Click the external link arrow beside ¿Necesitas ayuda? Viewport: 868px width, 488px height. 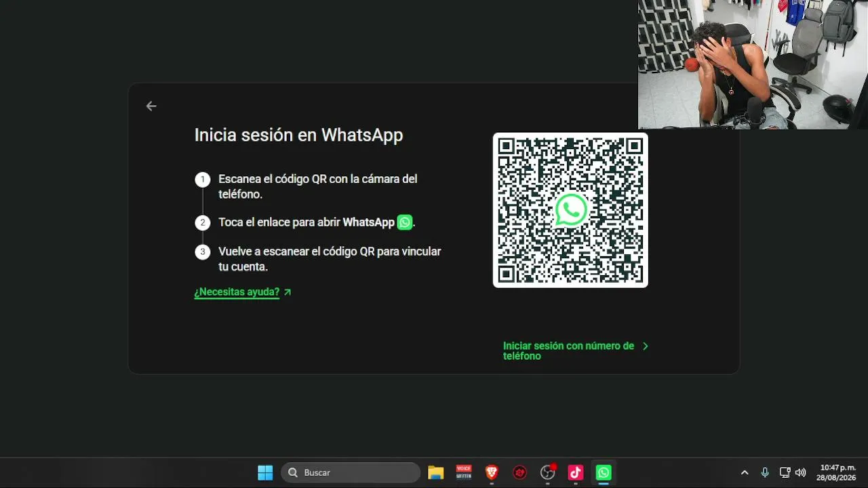[x=288, y=292]
